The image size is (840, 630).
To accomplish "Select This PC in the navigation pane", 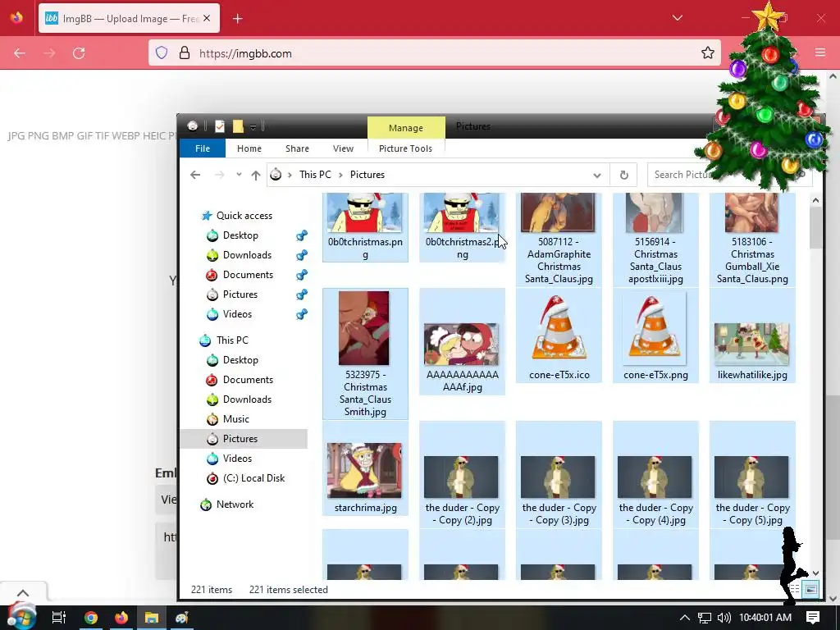I will (x=232, y=340).
